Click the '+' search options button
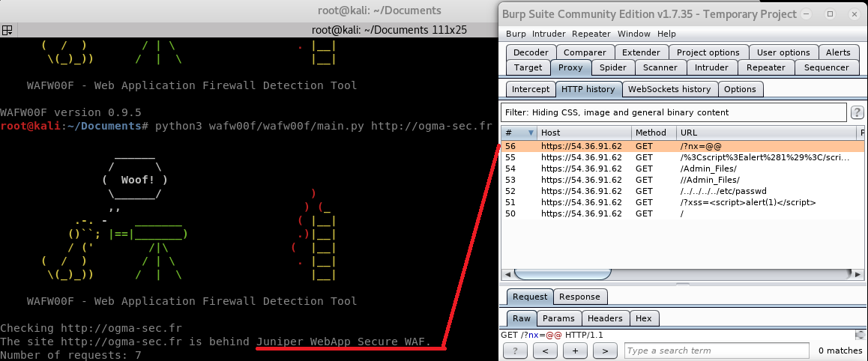 click(575, 351)
